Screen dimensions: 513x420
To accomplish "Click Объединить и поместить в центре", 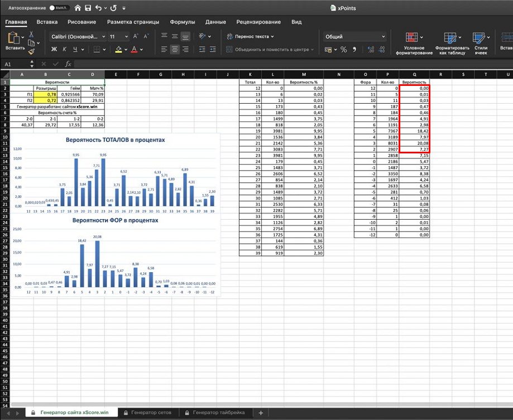I will click(x=270, y=50).
